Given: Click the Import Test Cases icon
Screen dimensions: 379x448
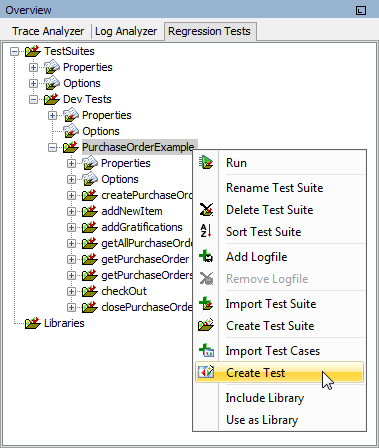Looking at the screenshot, I should click(x=206, y=350).
